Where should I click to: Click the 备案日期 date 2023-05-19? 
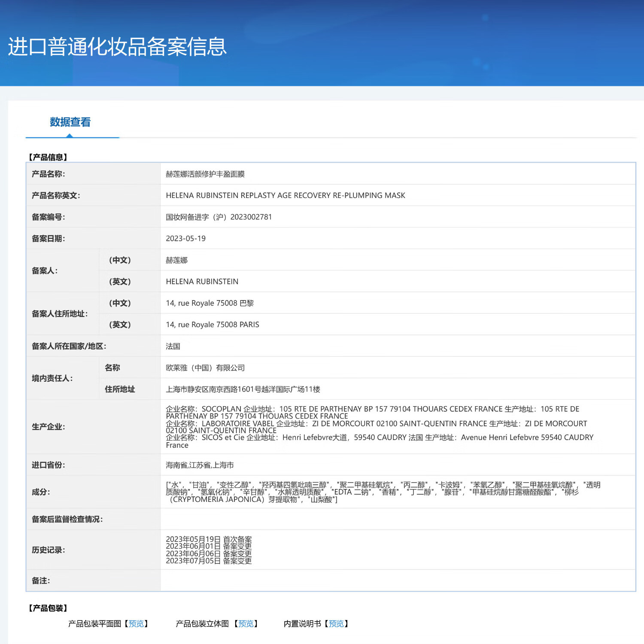[x=187, y=238]
